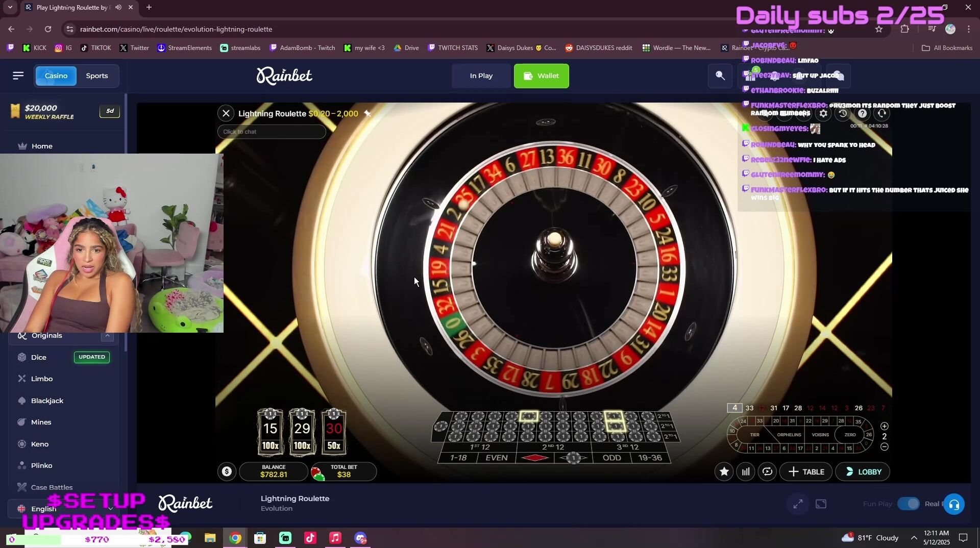
Task: Bet on TIER racetrack section
Action: click(x=755, y=435)
